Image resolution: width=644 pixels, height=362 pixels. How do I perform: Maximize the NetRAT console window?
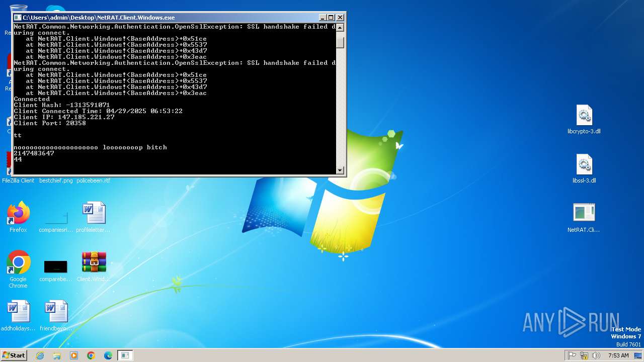click(331, 17)
